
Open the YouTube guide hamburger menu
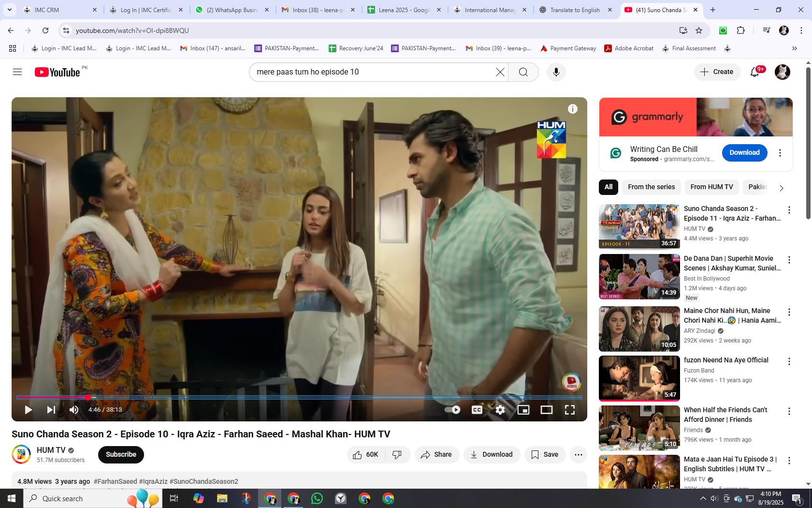[17, 72]
